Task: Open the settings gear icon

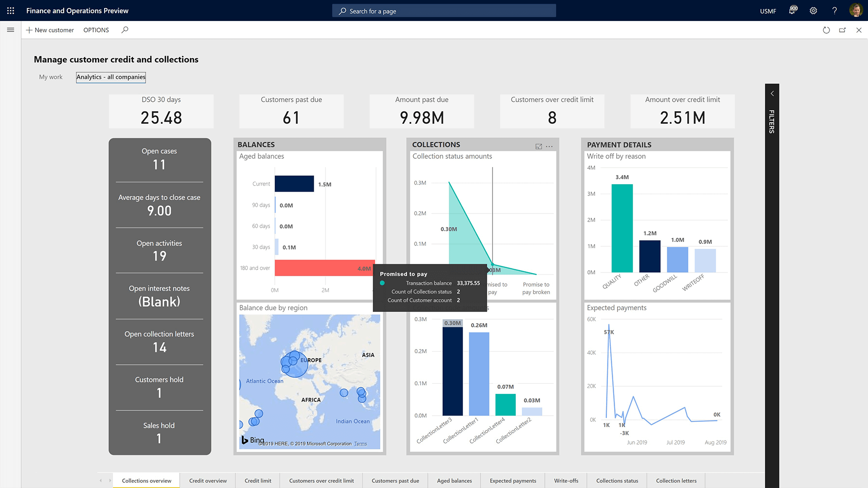Action: (x=813, y=10)
